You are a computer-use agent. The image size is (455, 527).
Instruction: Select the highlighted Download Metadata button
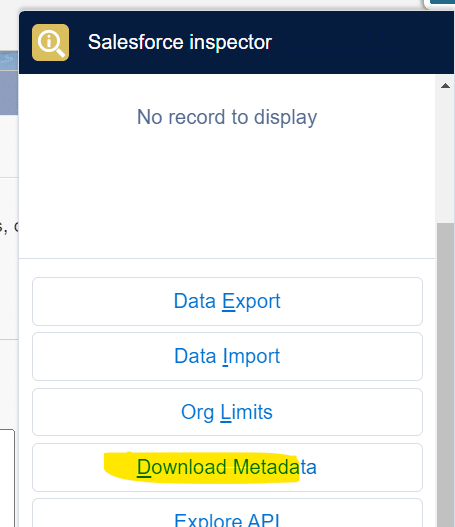click(227, 468)
